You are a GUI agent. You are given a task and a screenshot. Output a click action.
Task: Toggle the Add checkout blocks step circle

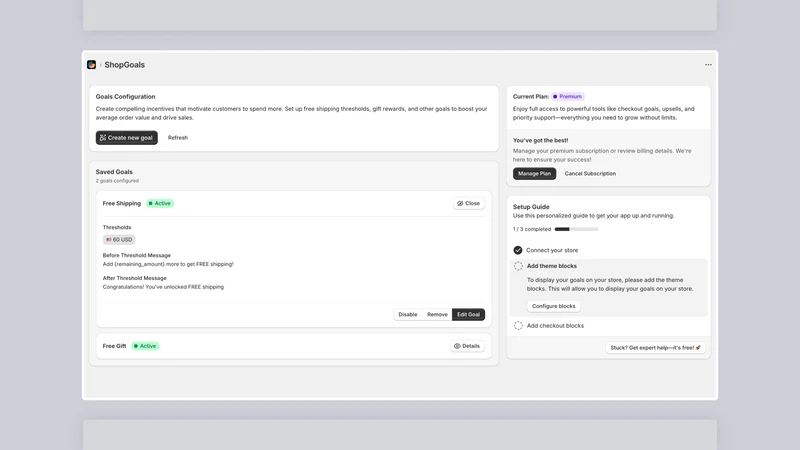point(518,326)
